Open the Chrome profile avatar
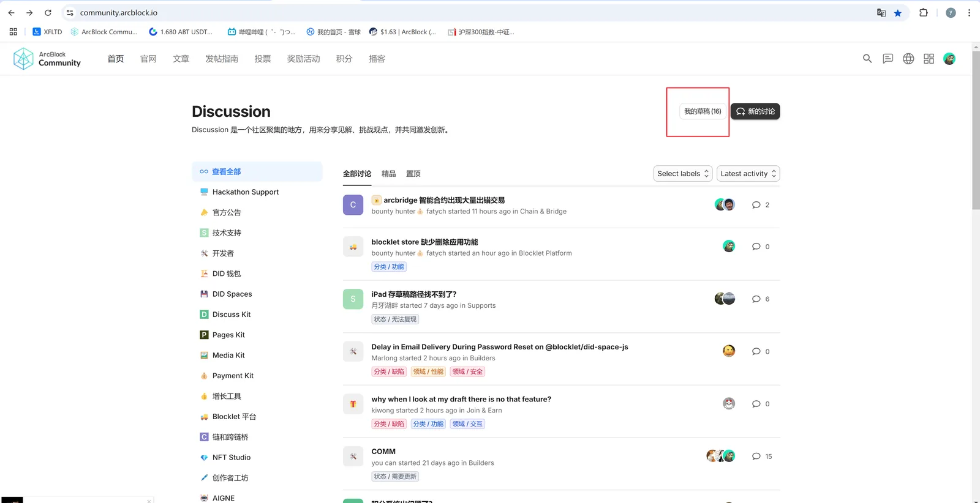The height and width of the screenshot is (503, 980). click(951, 12)
